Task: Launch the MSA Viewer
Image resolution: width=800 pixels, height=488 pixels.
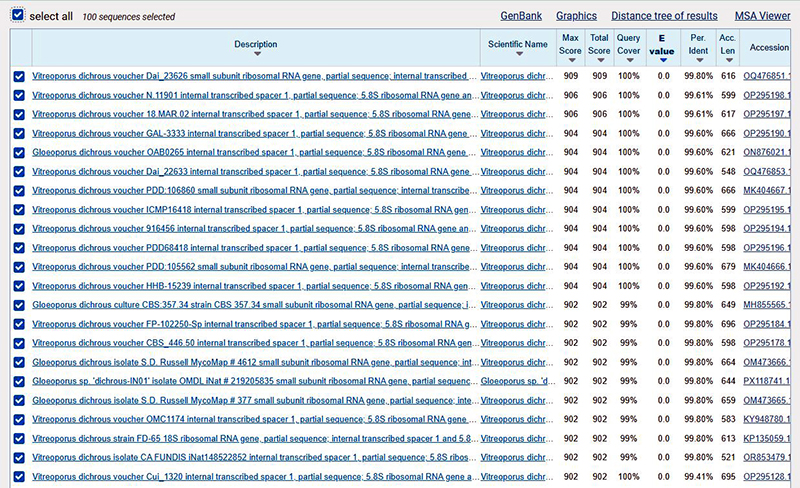Action: (x=762, y=16)
